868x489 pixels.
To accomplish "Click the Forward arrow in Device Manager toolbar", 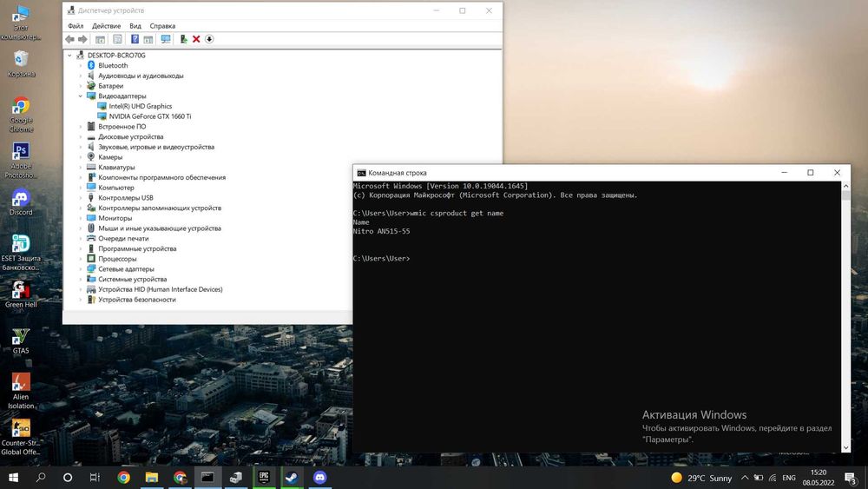I will (x=82, y=39).
